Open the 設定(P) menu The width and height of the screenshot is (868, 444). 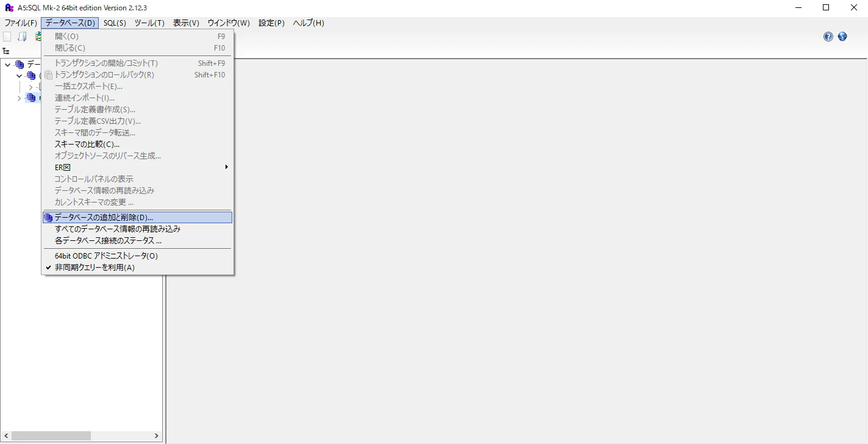[x=271, y=23]
